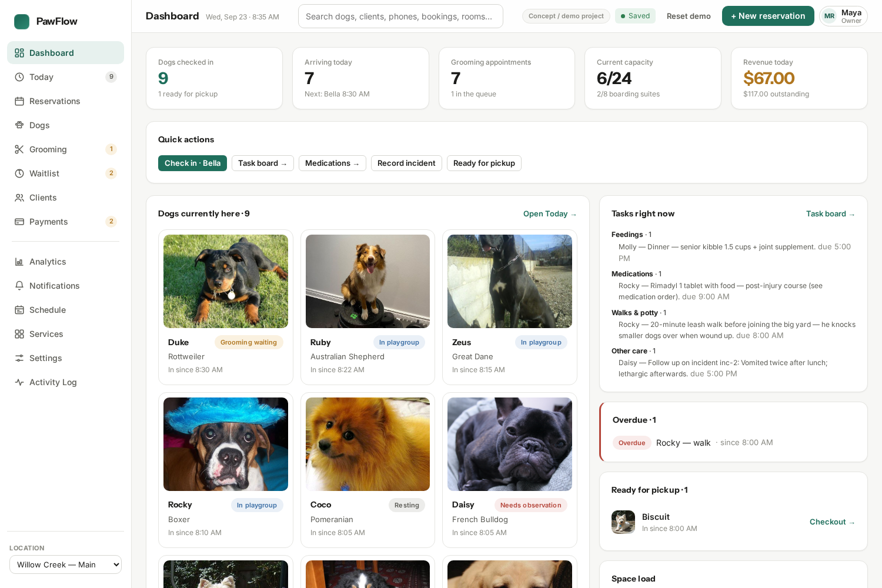The height and width of the screenshot is (588, 882).
Task: Click the Ready for pickup quick action
Action: (484, 163)
